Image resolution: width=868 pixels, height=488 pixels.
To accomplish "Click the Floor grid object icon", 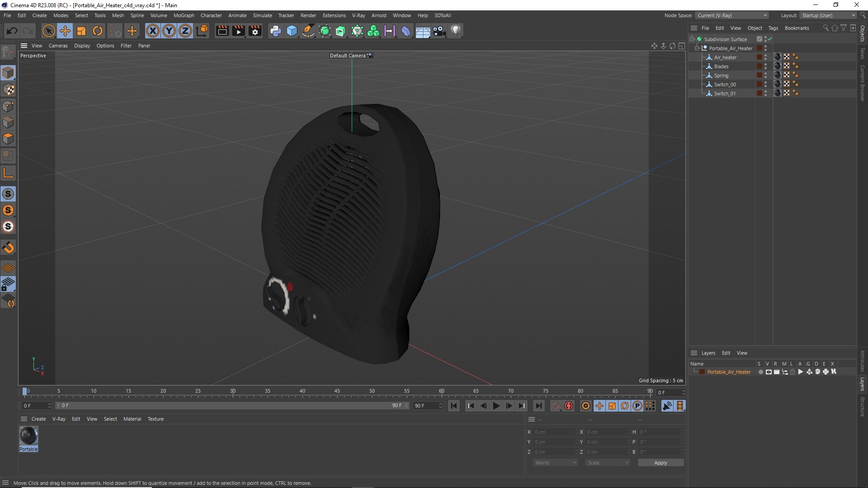I will 423,31.
